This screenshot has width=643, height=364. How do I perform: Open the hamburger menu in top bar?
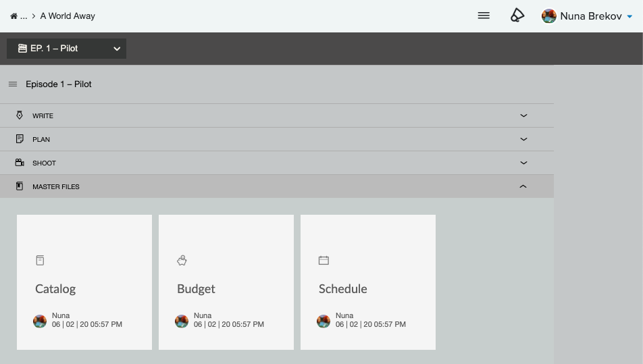pos(484,16)
